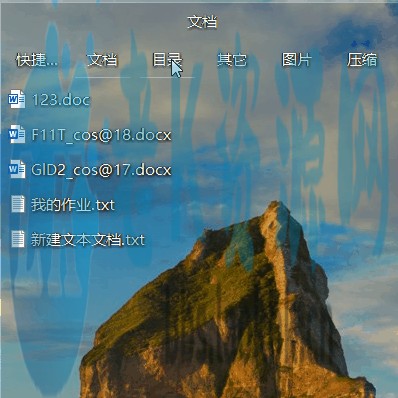Open the 文档 category tab
This screenshot has width=398, height=398.
point(102,60)
